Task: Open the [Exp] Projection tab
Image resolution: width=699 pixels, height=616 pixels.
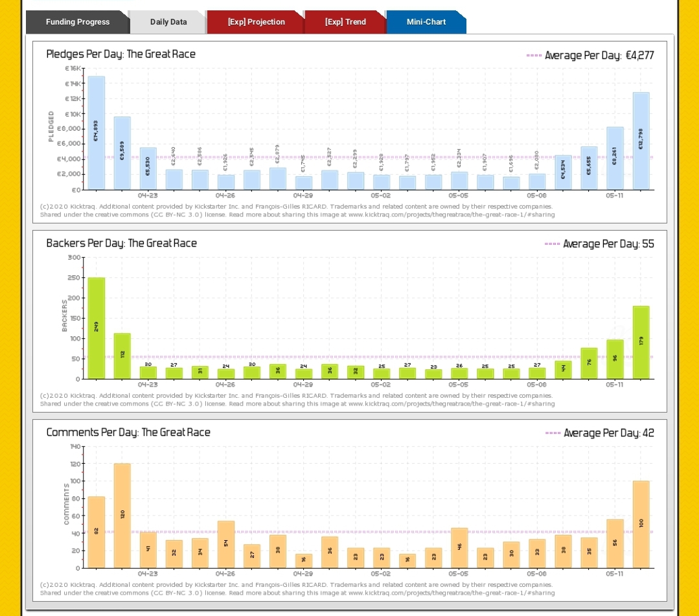Action: (256, 22)
